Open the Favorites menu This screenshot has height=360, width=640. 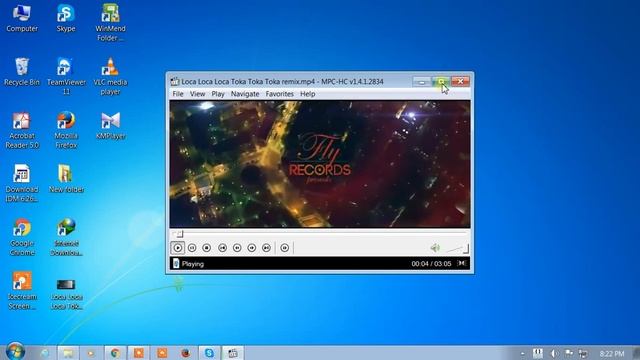coord(280,94)
